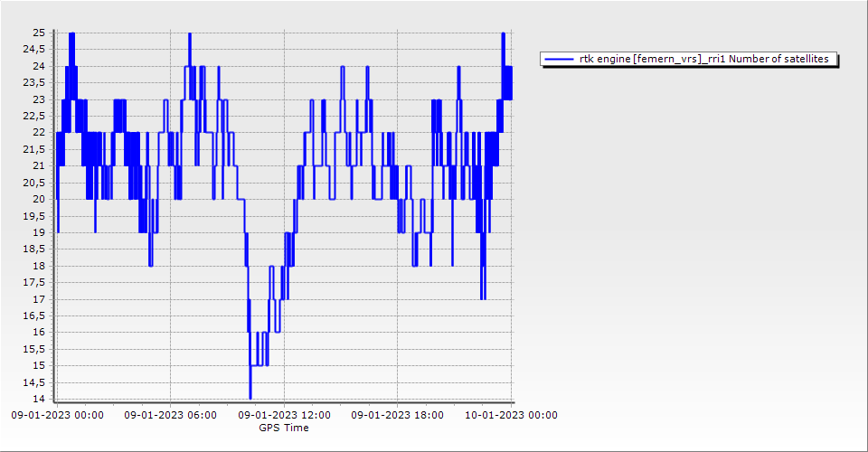Click the y-axis tick label 15,5

click(x=34, y=349)
